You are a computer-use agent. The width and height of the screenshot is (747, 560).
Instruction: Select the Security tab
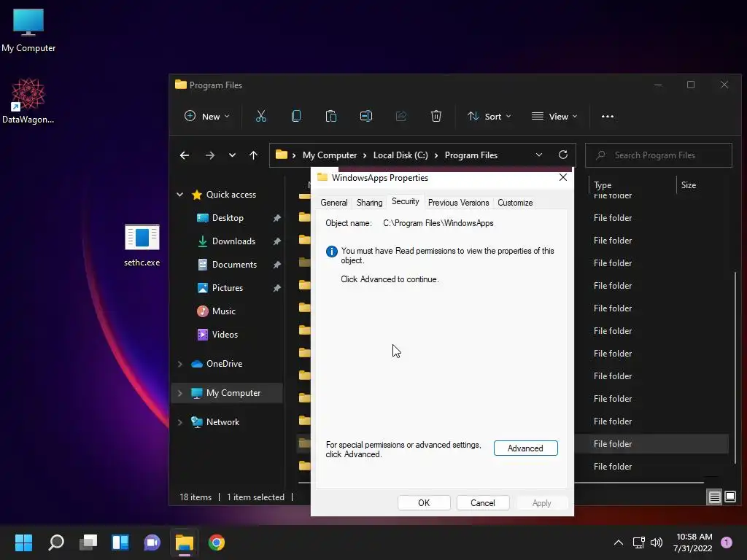pos(406,201)
